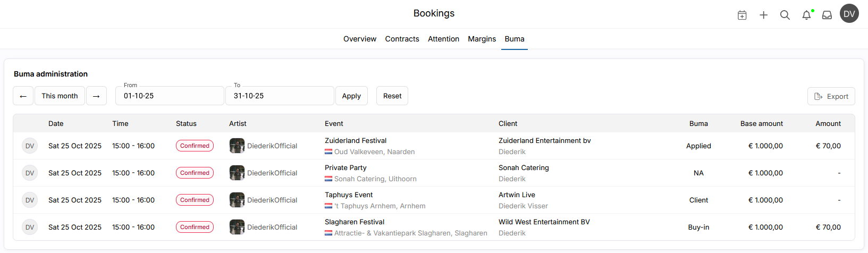Go to next month with right arrow
The height and width of the screenshot is (253, 868).
click(96, 96)
